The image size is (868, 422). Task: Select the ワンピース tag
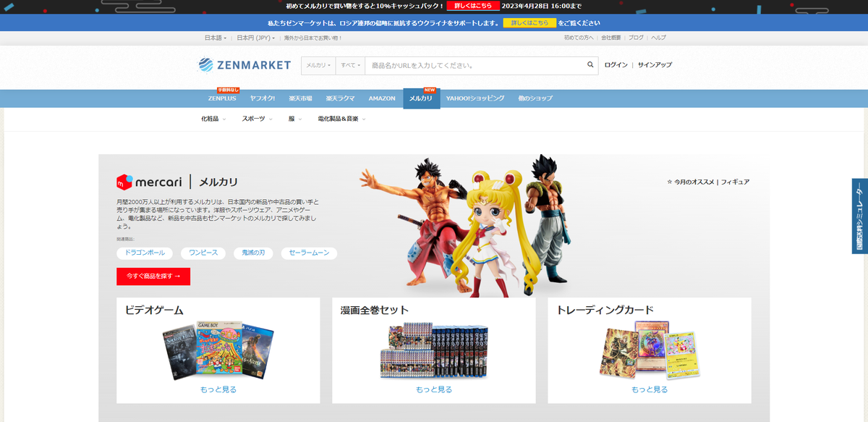[x=203, y=253]
